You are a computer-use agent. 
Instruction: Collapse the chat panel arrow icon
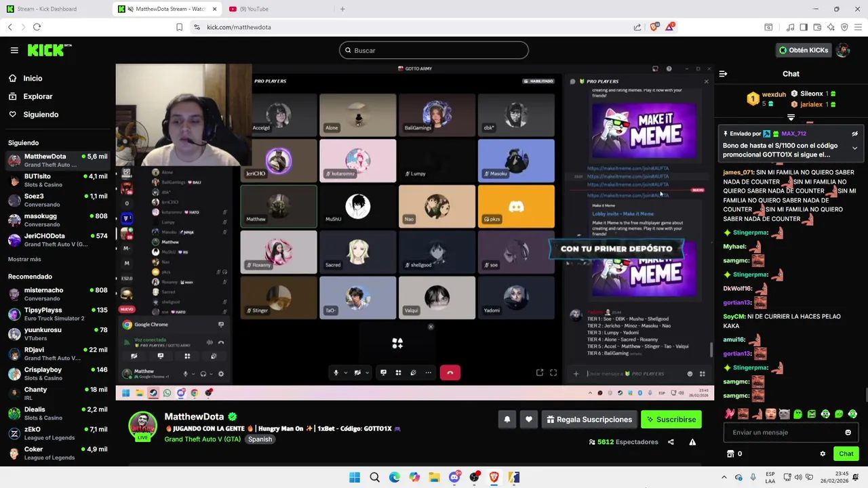click(x=723, y=74)
